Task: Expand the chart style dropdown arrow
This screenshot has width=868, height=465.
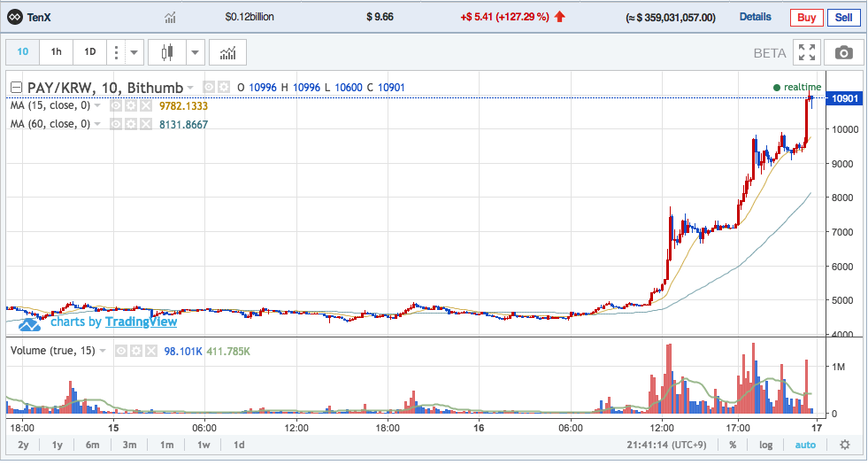Action: point(195,53)
